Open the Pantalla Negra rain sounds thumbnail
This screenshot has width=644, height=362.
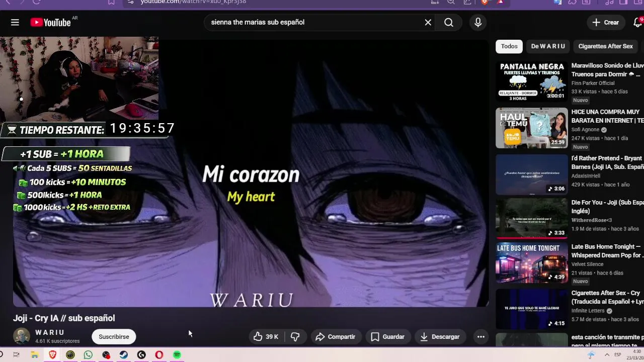click(532, 81)
